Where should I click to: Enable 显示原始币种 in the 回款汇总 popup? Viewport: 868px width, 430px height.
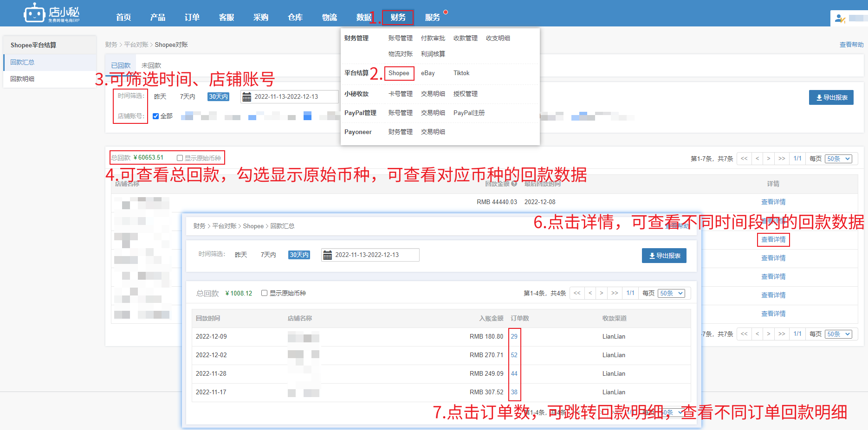264,293
